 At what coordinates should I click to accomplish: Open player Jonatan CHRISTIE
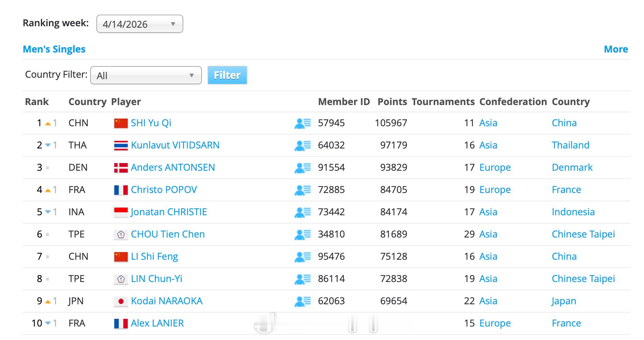169,212
